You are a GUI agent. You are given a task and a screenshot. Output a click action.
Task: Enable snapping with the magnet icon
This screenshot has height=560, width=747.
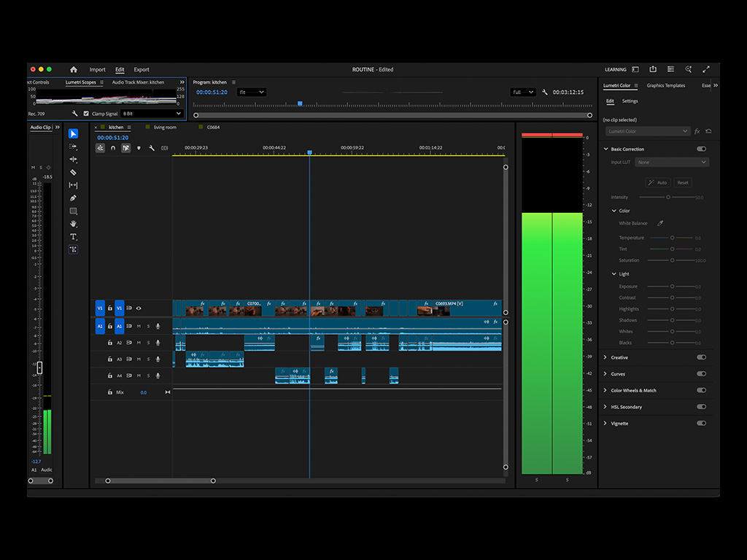(113, 148)
